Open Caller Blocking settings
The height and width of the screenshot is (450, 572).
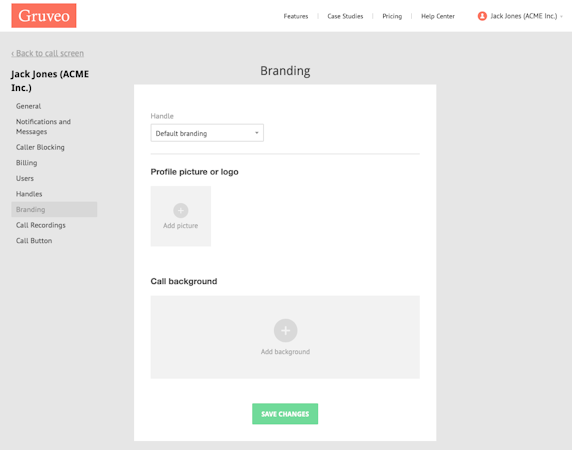40,147
